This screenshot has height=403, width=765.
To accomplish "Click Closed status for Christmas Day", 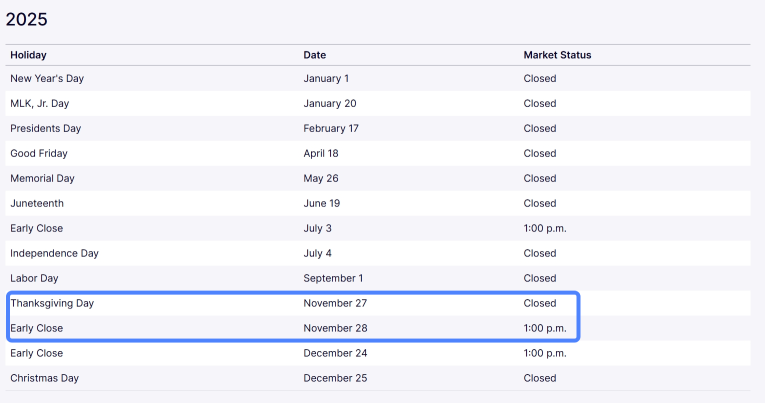I will (x=540, y=378).
